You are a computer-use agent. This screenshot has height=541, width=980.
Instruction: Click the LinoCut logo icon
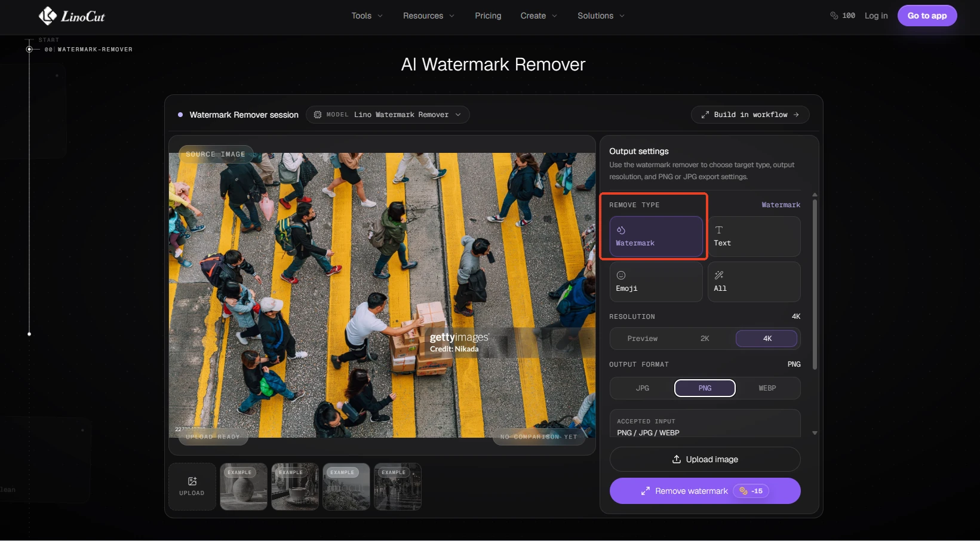tap(48, 16)
